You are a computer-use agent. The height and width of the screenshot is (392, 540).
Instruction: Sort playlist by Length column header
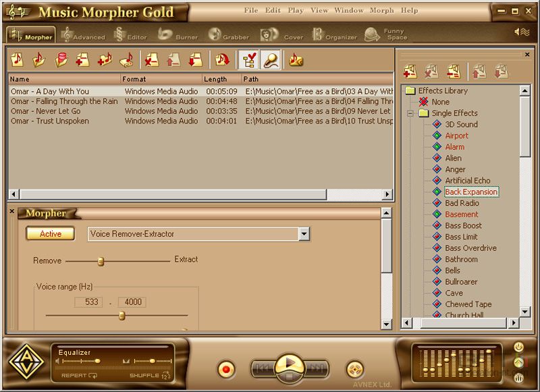(222, 79)
